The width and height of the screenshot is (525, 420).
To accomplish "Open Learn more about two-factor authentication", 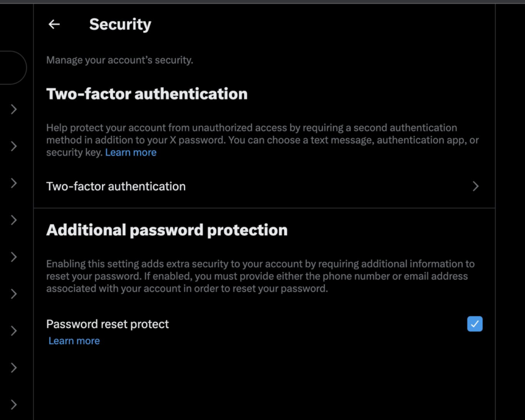I will coord(130,152).
